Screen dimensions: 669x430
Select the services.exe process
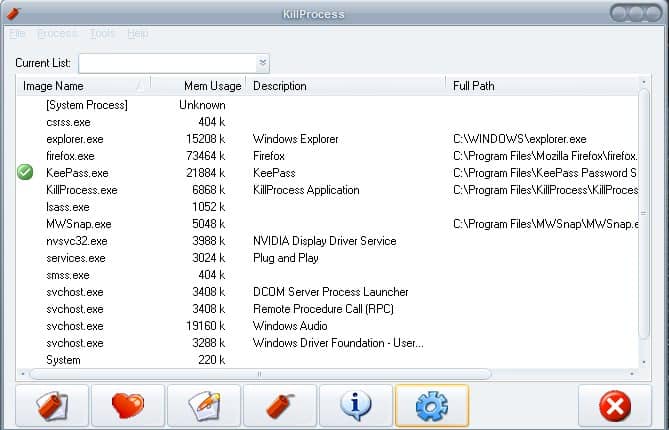327,258
